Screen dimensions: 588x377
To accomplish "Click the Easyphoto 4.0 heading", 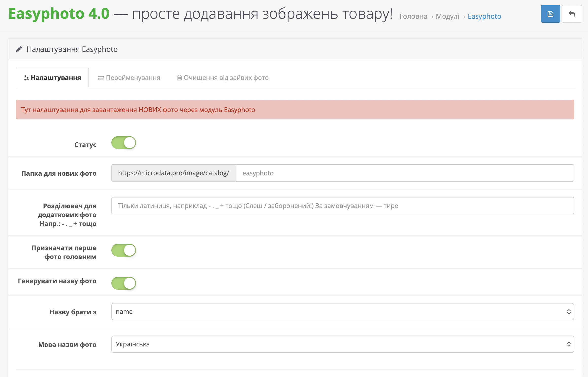I will (59, 14).
